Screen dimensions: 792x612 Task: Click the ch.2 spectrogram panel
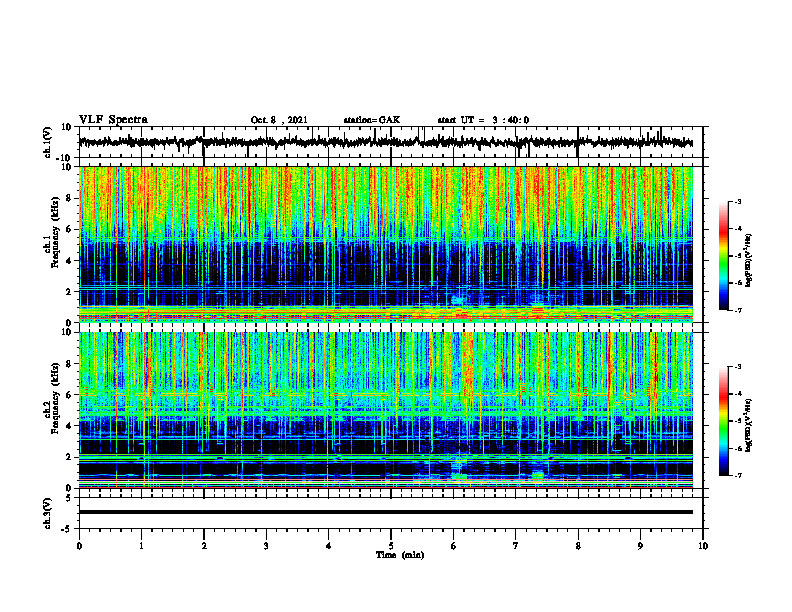(385, 410)
